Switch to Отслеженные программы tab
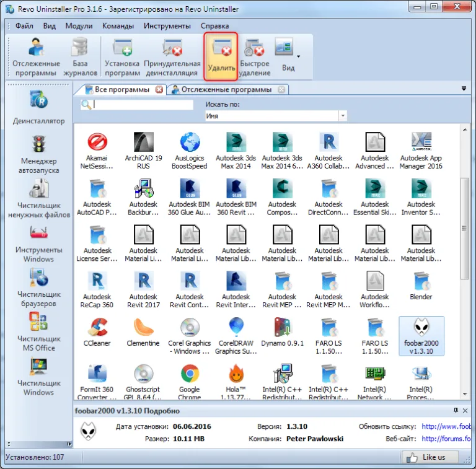The width and height of the screenshot is (476, 469). click(226, 89)
